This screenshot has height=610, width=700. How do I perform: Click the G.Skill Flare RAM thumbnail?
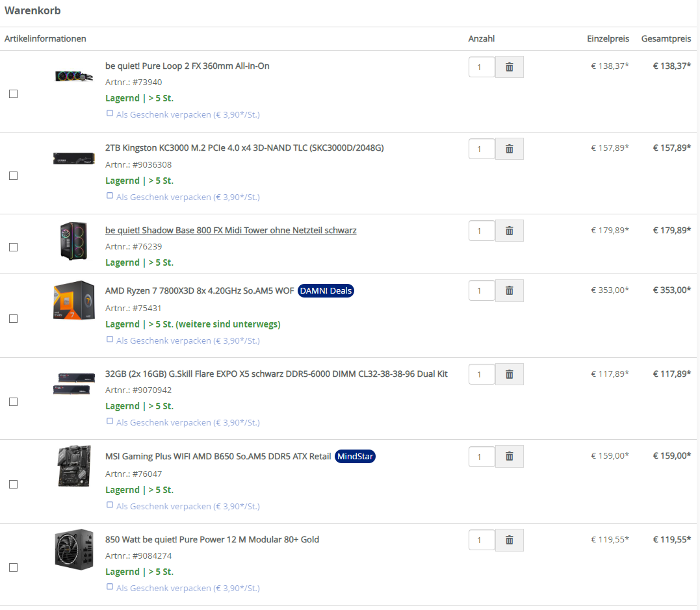click(74, 384)
